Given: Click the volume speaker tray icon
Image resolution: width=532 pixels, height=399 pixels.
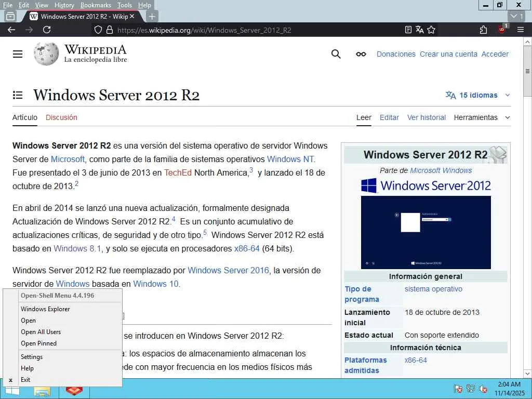Looking at the screenshot, I should tap(483, 389).
